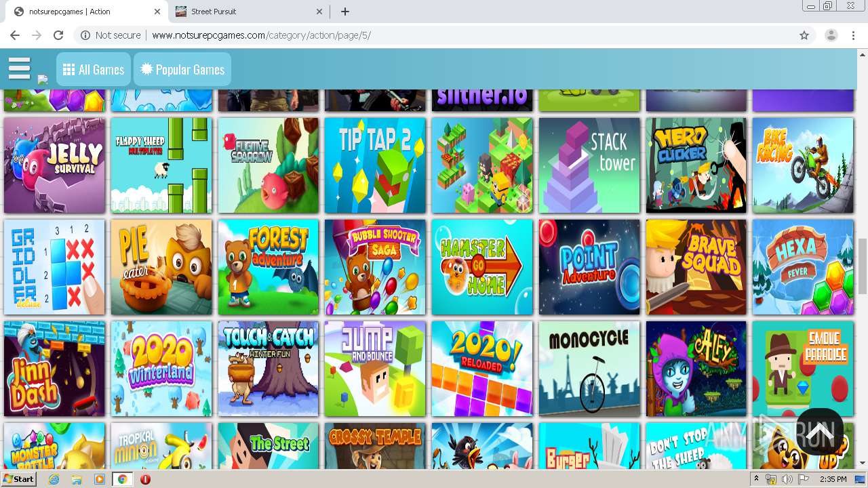View Not secure site info

pos(111,35)
